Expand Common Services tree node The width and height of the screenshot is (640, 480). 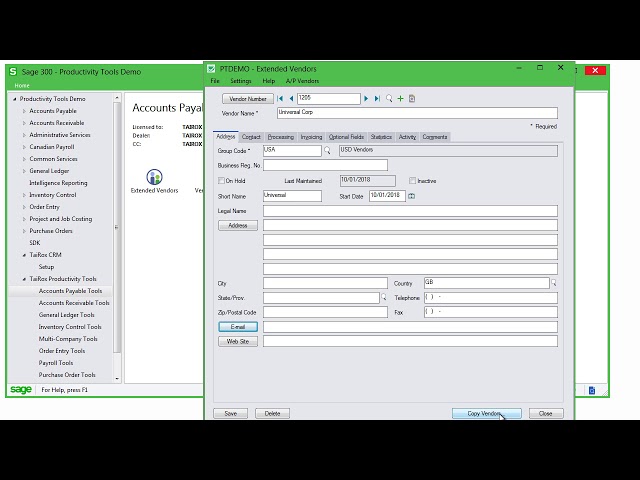click(24, 159)
